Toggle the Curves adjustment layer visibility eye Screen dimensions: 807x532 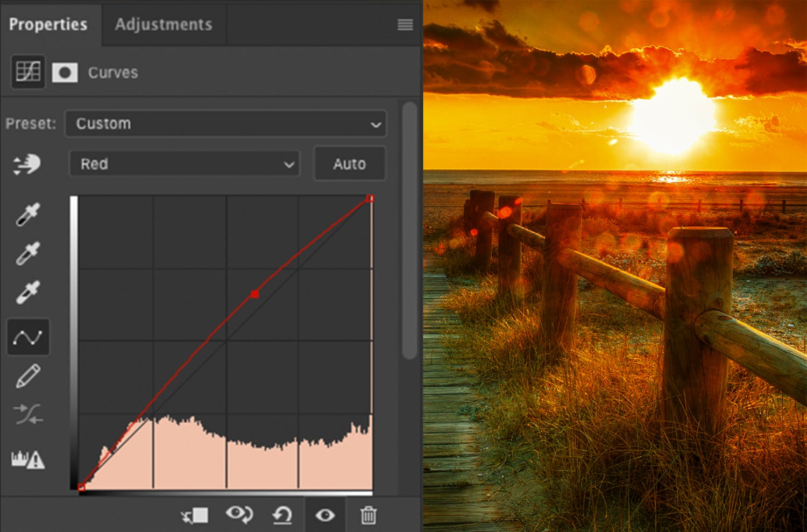coord(325,514)
